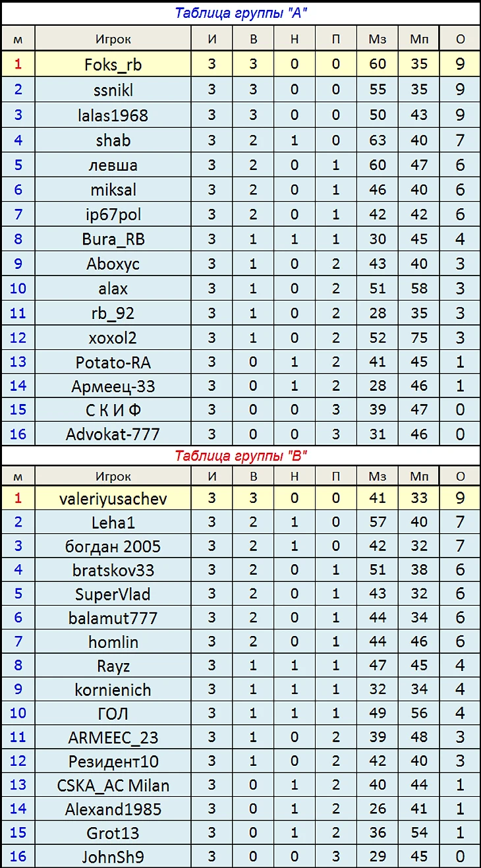Click player name rb_92
This screenshot has height=868, width=481.
[x=113, y=314]
